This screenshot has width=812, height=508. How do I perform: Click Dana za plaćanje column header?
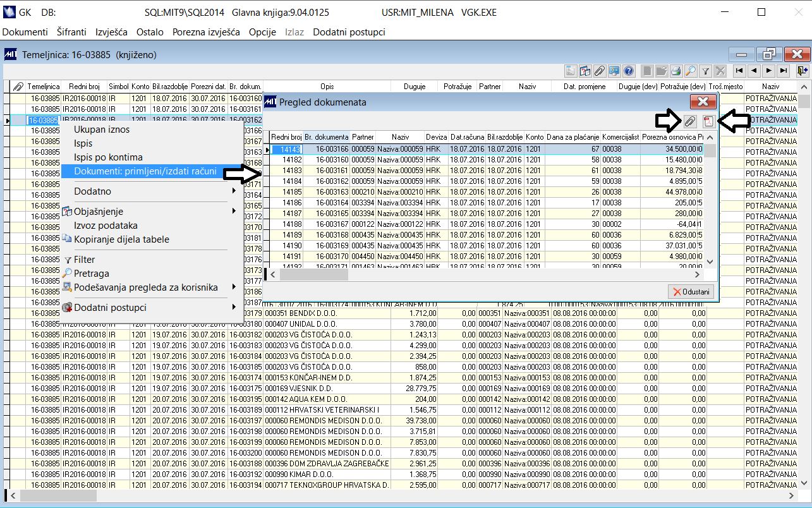573,137
